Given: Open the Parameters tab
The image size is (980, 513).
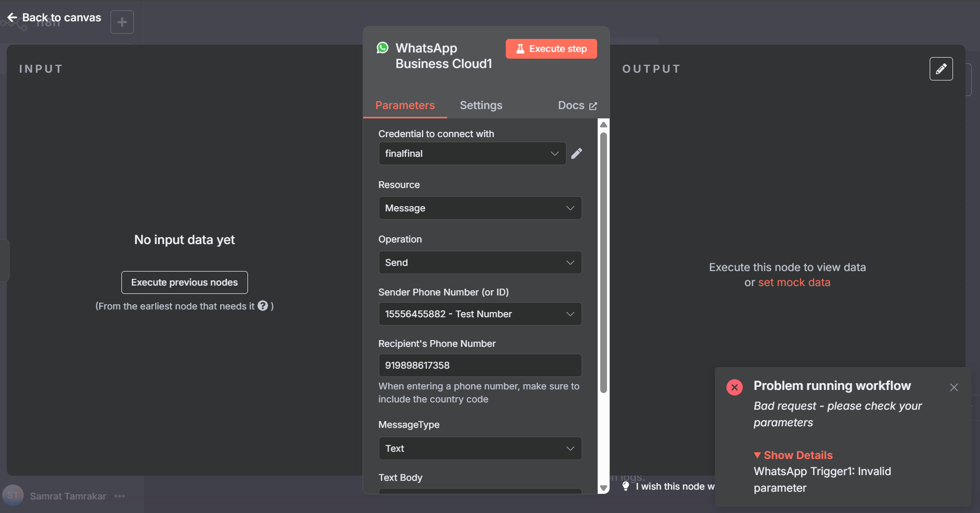Looking at the screenshot, I should click(x=405, y=105).
